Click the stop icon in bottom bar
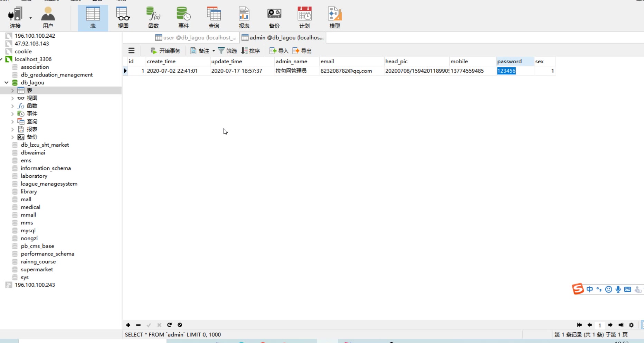This screenshot has height=343, width=644. [x=180, y=325]
